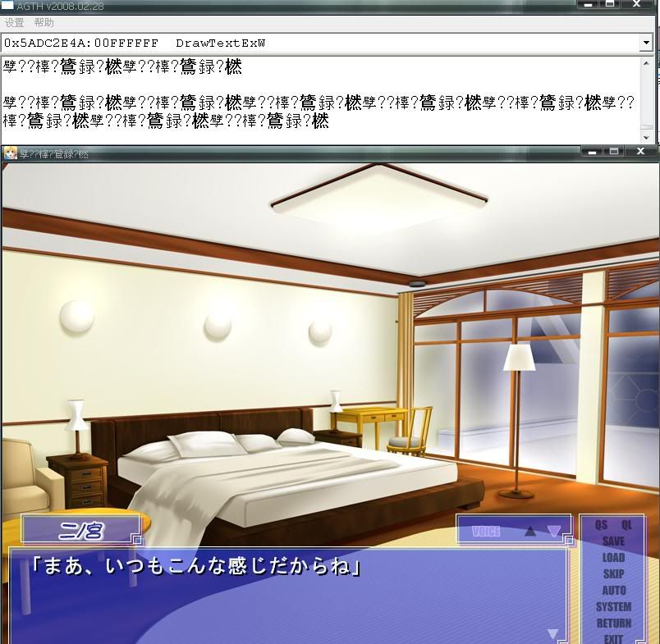The height and width of the screenshot is (644, 660).
Task: Toggle SKIP mode in the game menu
Action: [614, 574]
